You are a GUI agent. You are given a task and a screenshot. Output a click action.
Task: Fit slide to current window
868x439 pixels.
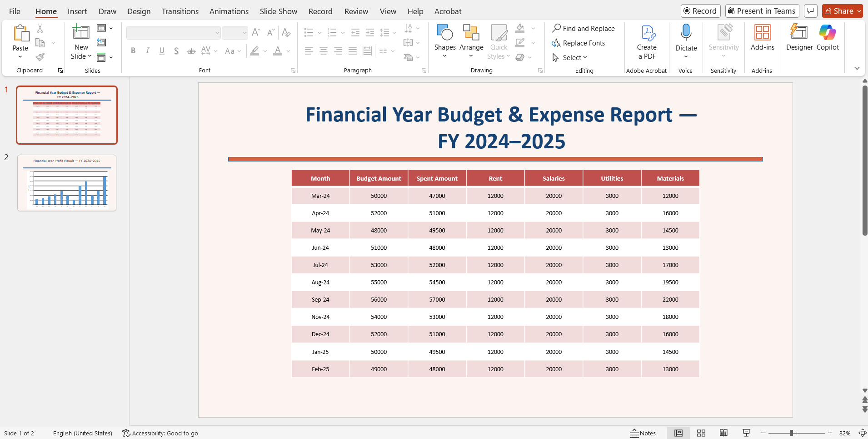pyautogui.click(x=862, y=433)
